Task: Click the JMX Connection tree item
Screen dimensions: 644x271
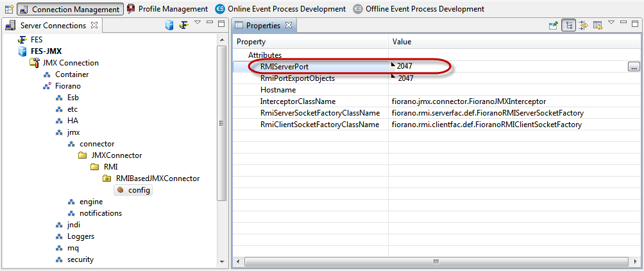Action: pyautogui.click(x=70, y=63)
